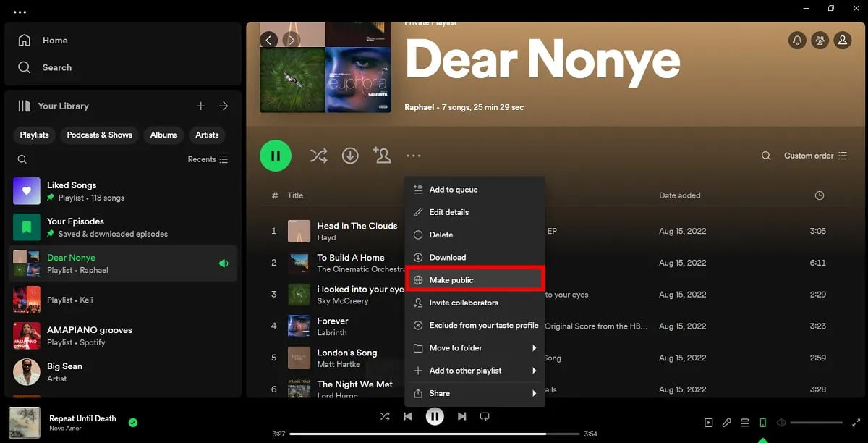
Task: Open Connect to a device icon
Action: point(762,423)
